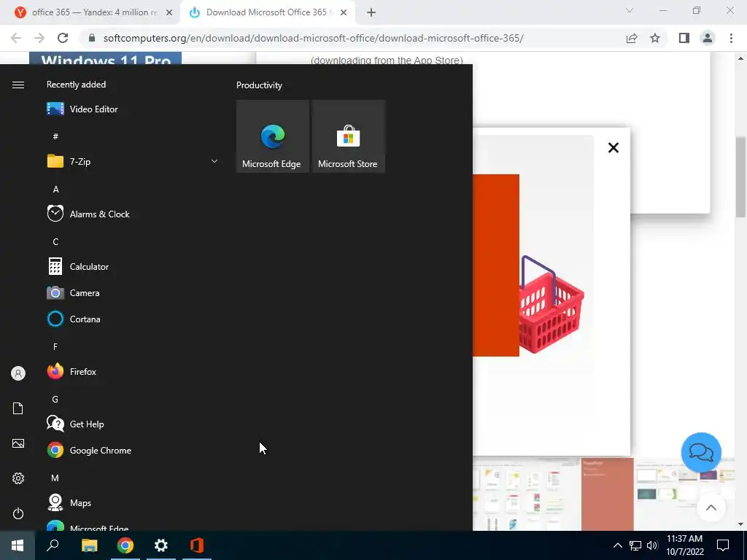Image resolution: width=747 pixels, height=560 pixels.
Task: Bookmark this page with star
Action: [655, 38]
